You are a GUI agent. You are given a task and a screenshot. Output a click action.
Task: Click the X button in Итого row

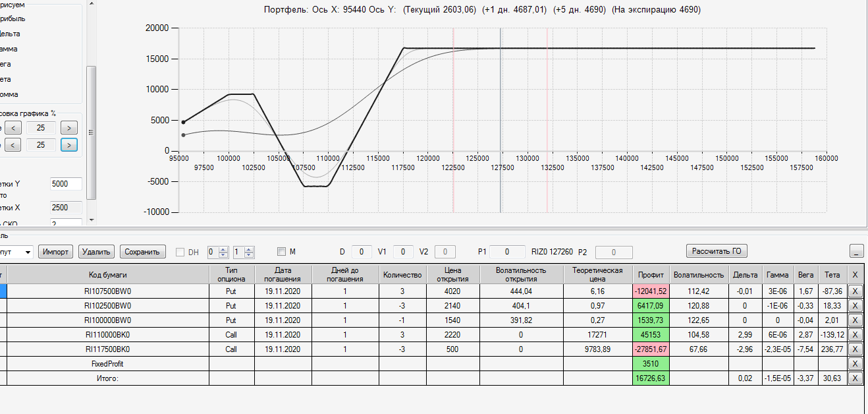tap(855, 378)
